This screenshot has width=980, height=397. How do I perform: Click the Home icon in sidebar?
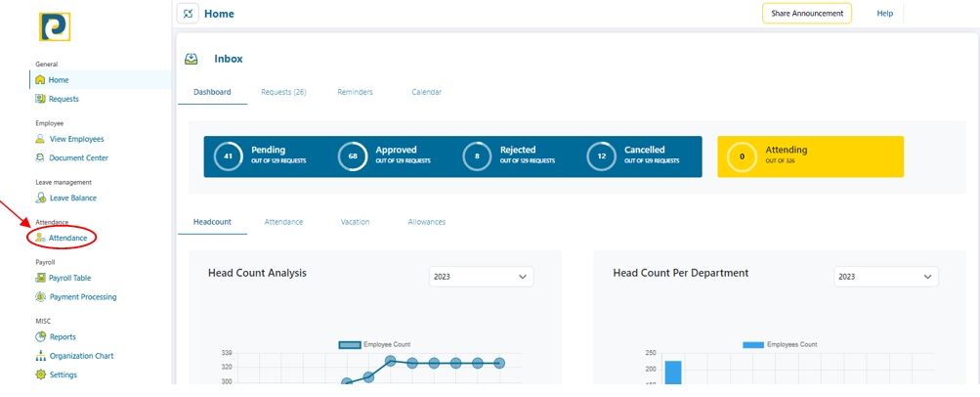coord(40,80)
